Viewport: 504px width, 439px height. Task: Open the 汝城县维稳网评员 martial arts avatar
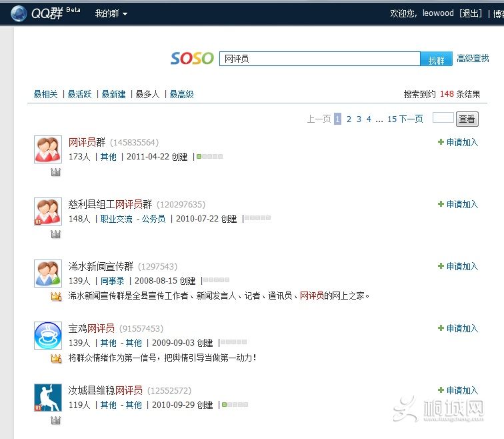[48, 398]
